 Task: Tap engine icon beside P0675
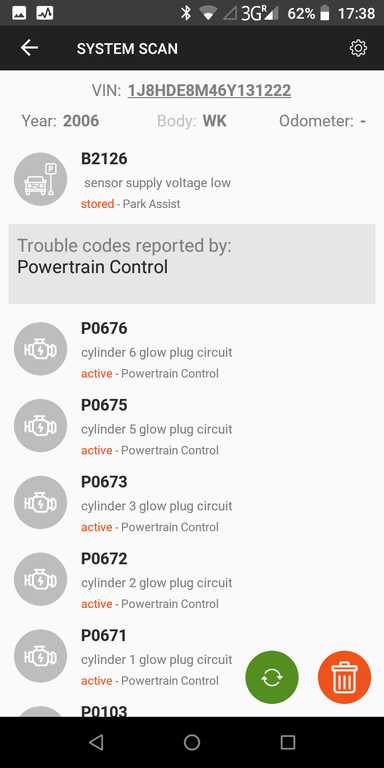[40, 426]
